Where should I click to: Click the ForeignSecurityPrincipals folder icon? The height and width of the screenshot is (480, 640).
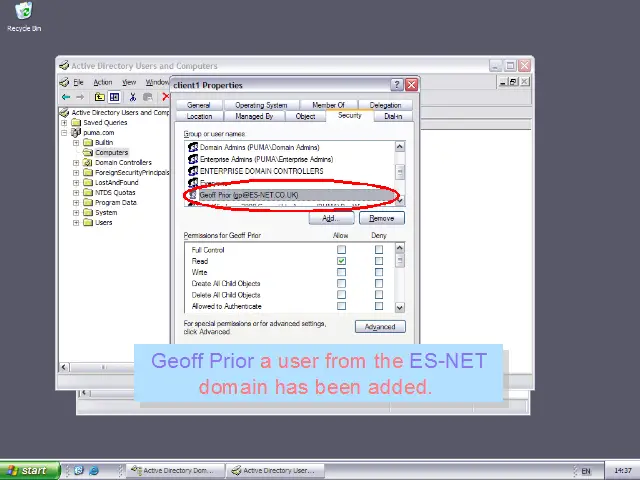pyautogui.click(x=88, y=172)
